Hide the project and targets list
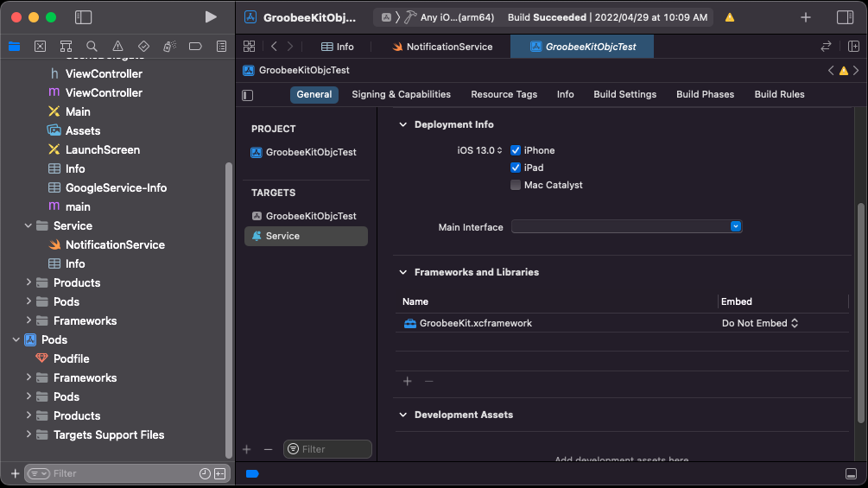This screenshot has height=488, width=868. (248, 95)
